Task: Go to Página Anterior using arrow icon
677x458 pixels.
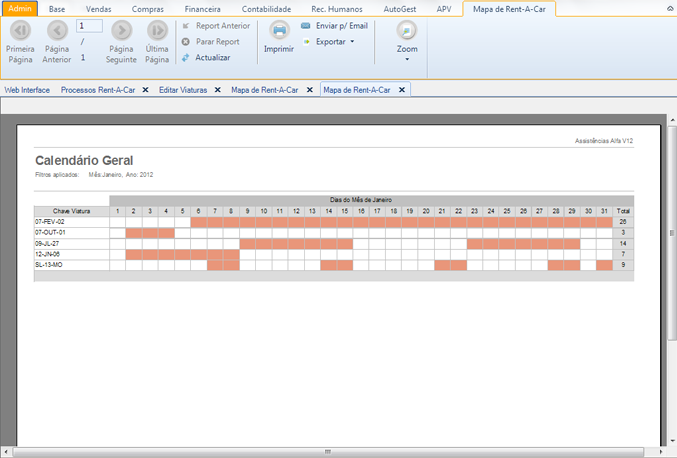Action: pyautogui.click(x=56, y=30)
